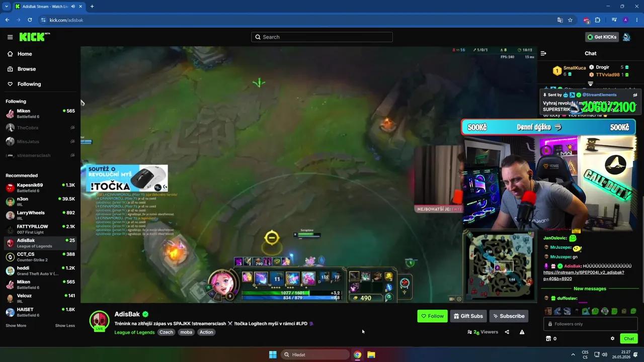Open the media control icon in the Chrome toolbar
The image size is (644, 362).
(x=614, y=20)
